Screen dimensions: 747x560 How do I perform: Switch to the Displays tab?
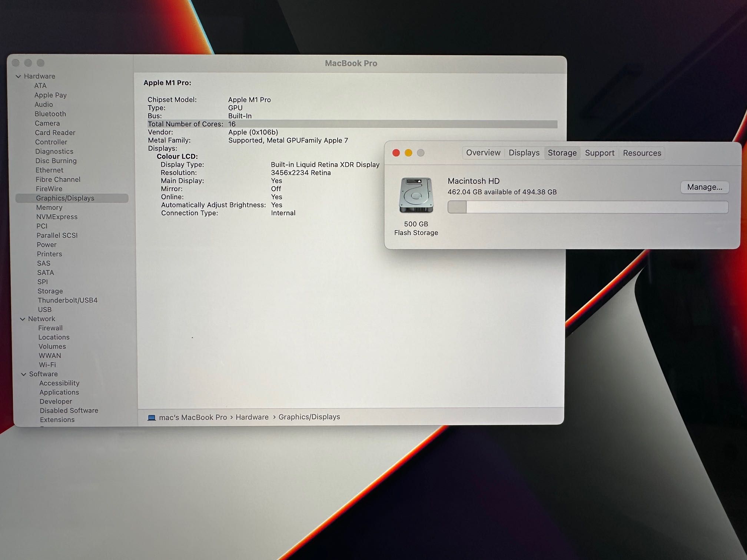[x=524, y=153]
